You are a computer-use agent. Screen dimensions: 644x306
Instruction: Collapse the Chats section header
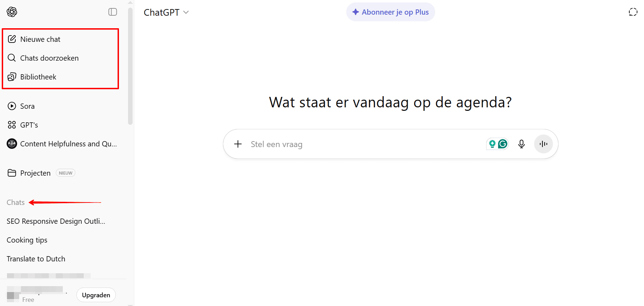click(x=16, y=202)
